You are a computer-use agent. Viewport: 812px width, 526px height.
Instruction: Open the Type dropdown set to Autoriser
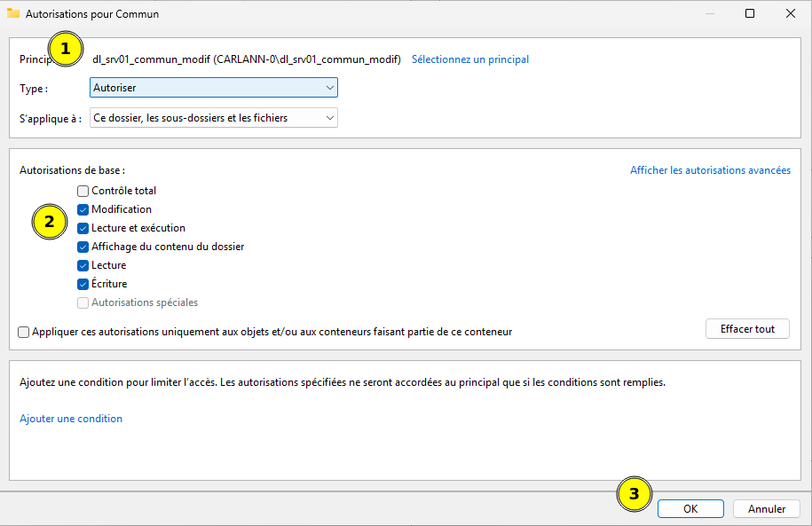[x=213, y=88]
